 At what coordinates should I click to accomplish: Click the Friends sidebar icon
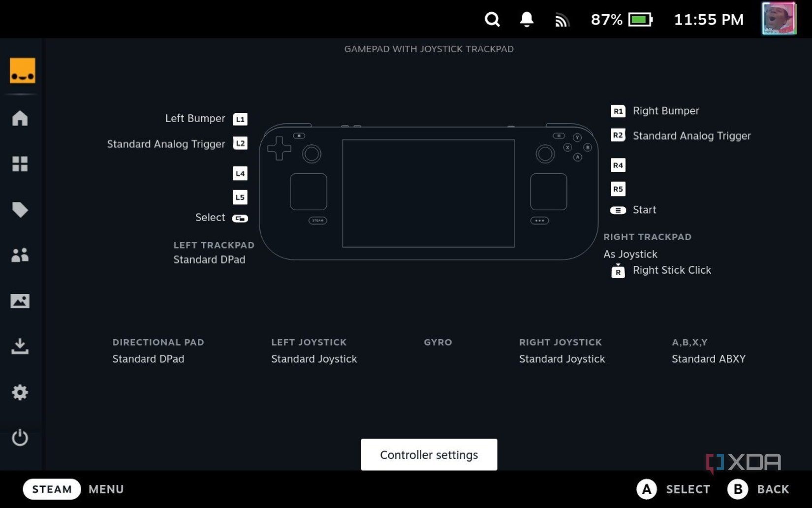[x=20, y=254]
